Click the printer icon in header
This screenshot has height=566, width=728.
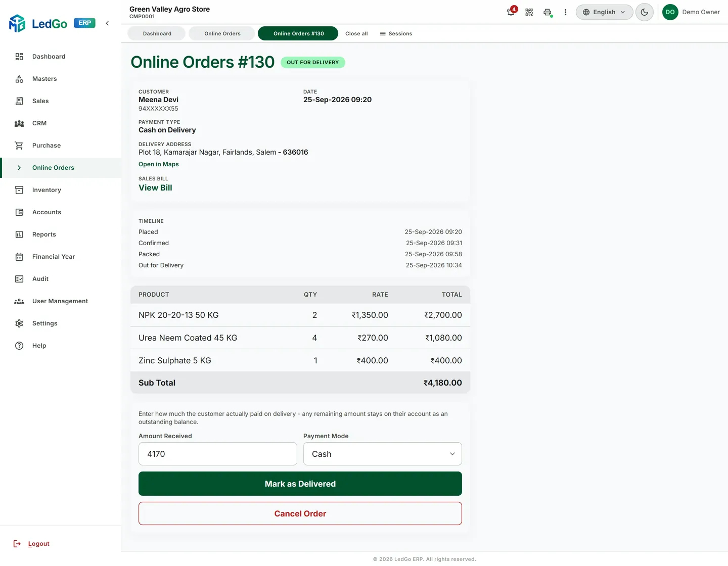coord(548,12)
